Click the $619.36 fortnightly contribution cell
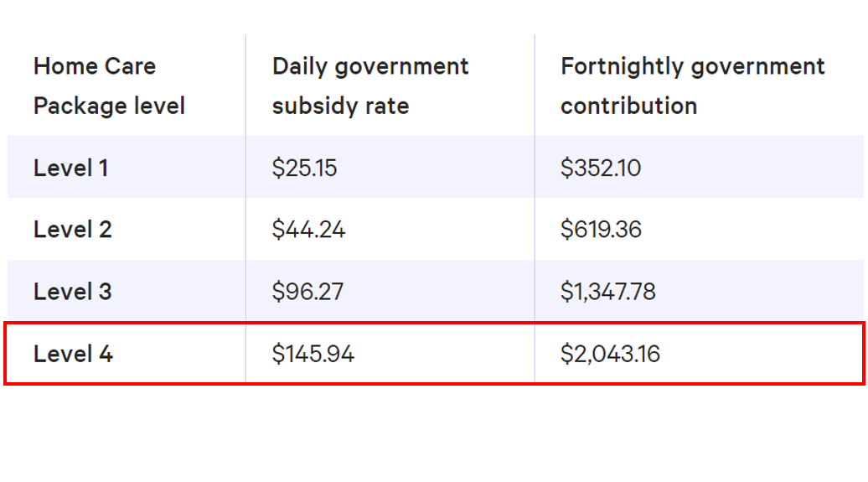This screenshot has height=482, width=868. [x=601, y=230]
